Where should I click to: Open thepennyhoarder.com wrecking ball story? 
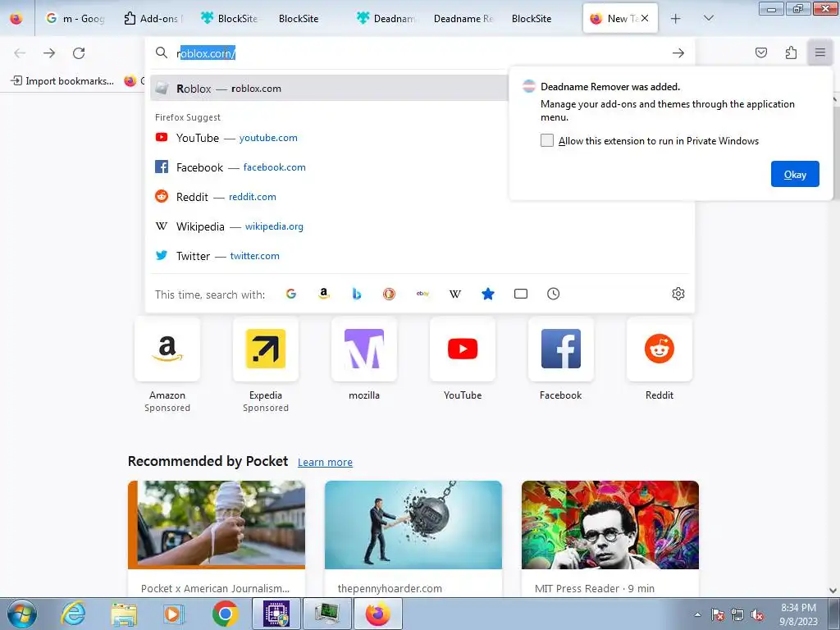pos(413,538)
